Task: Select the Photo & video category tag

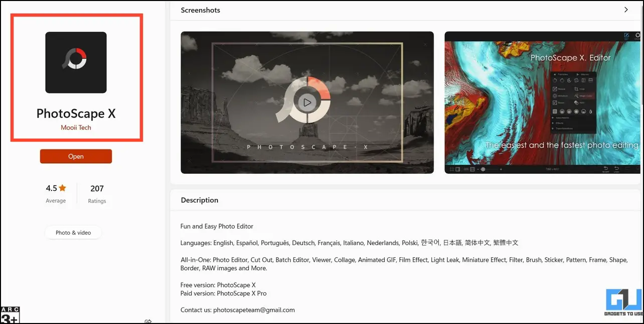Action: pyautogui.click(x=73, y=233)
